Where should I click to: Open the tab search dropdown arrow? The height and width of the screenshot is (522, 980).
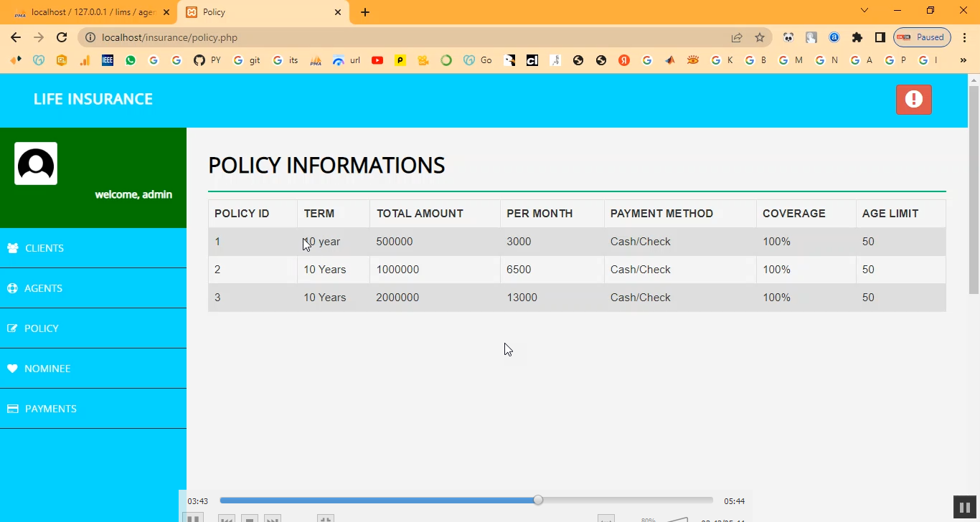(x=864, y=11)
